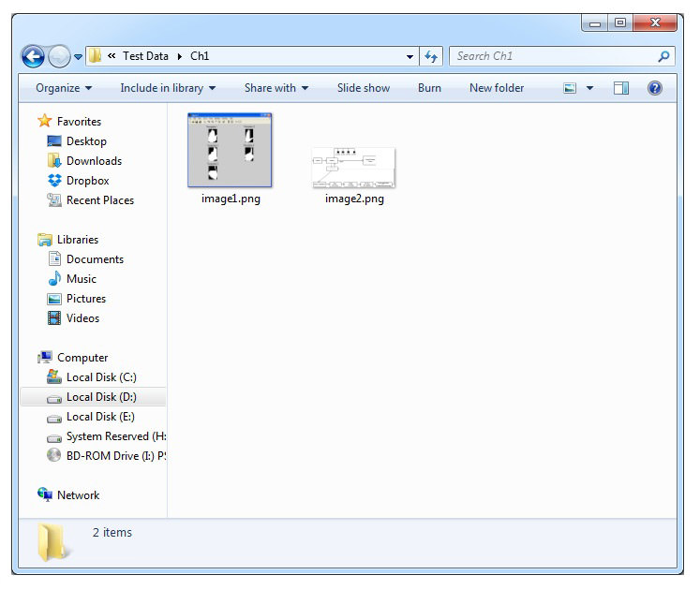This screenshot has height=590, width=700.
Task: Click the Local Disk (E:) drive icon
Action: (54, 419)
